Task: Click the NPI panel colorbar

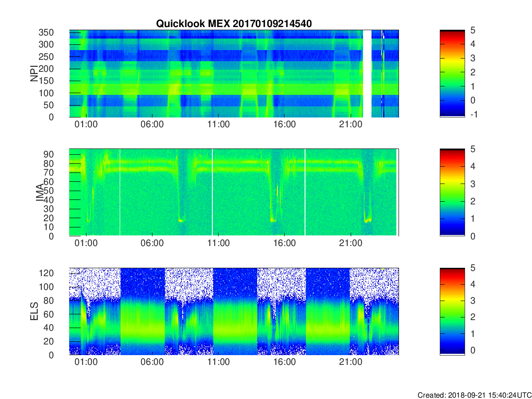Action: point(452,74)
